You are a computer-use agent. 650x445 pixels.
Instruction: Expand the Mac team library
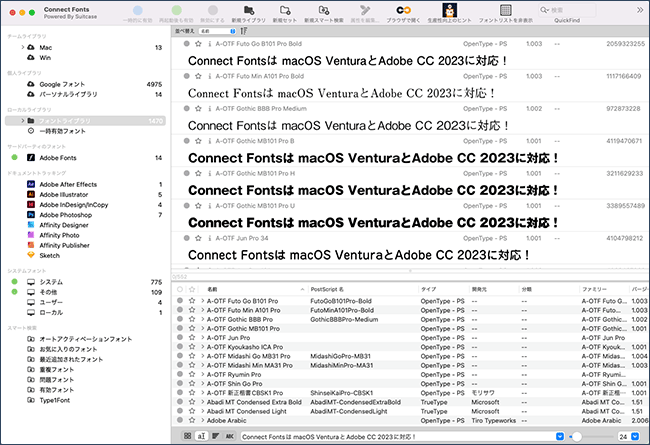click(x=22, y=47)
